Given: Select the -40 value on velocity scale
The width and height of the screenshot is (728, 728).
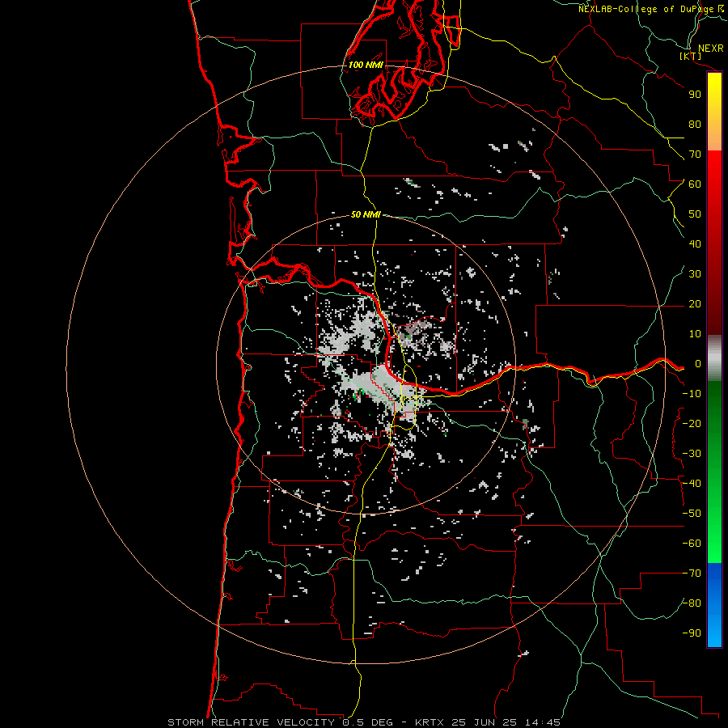Looking at the screenshot, I should pyautogui.click(x=692, y=484).
